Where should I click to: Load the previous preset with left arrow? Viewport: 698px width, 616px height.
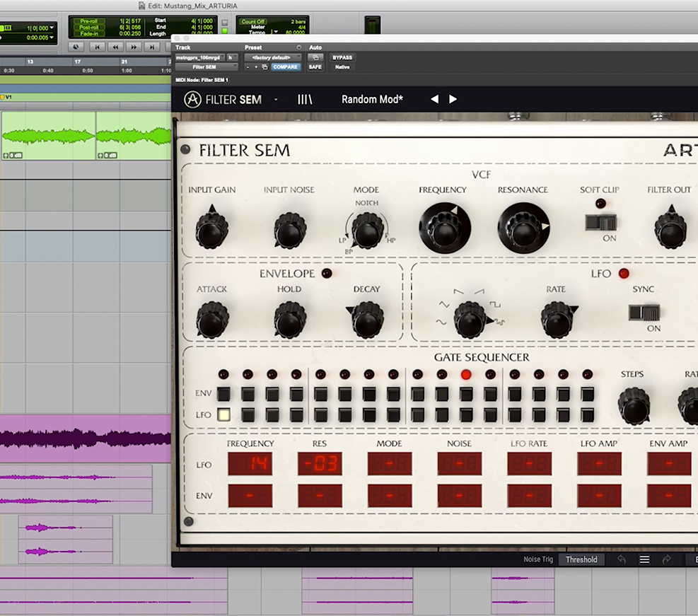(434, 99)
